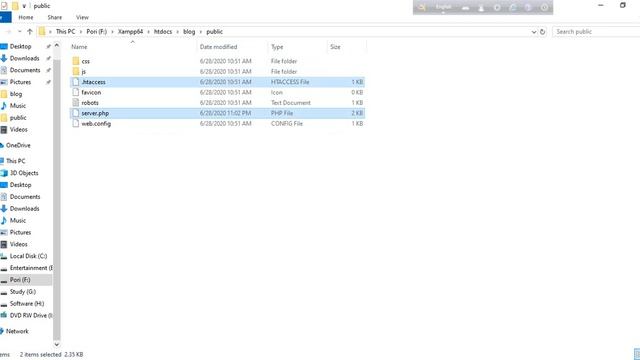Go to htdocs in address breadcrumb
Screen dimensions: 640x360
pos(163,31)
